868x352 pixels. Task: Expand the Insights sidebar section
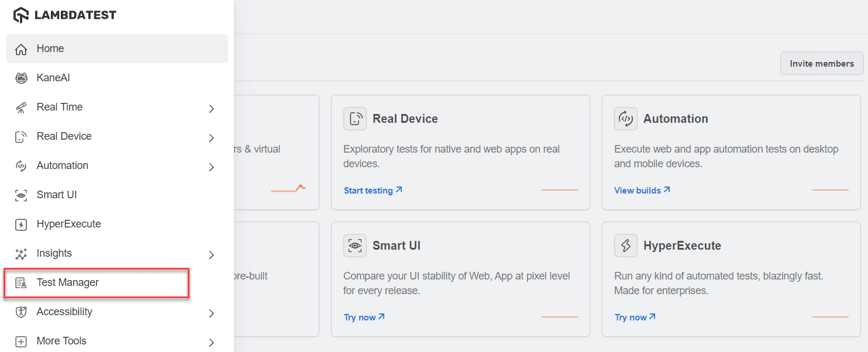(x=211, y=254)
